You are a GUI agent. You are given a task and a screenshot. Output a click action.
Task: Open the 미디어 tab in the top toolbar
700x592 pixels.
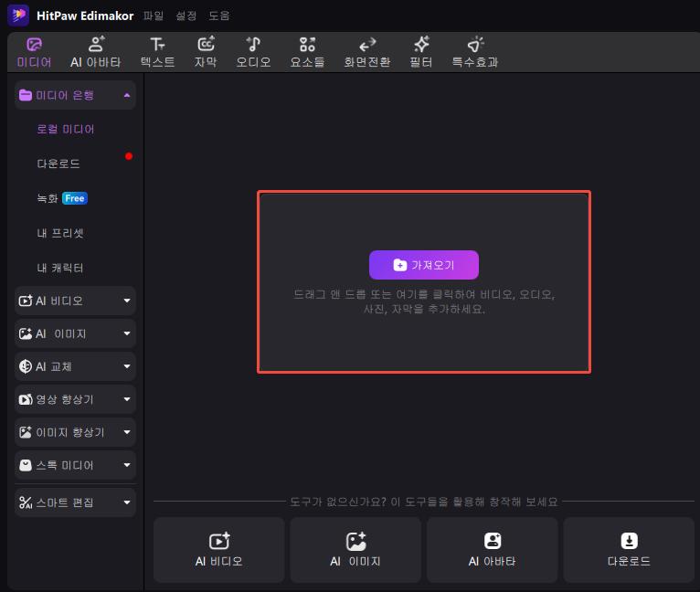pos(34,53)
